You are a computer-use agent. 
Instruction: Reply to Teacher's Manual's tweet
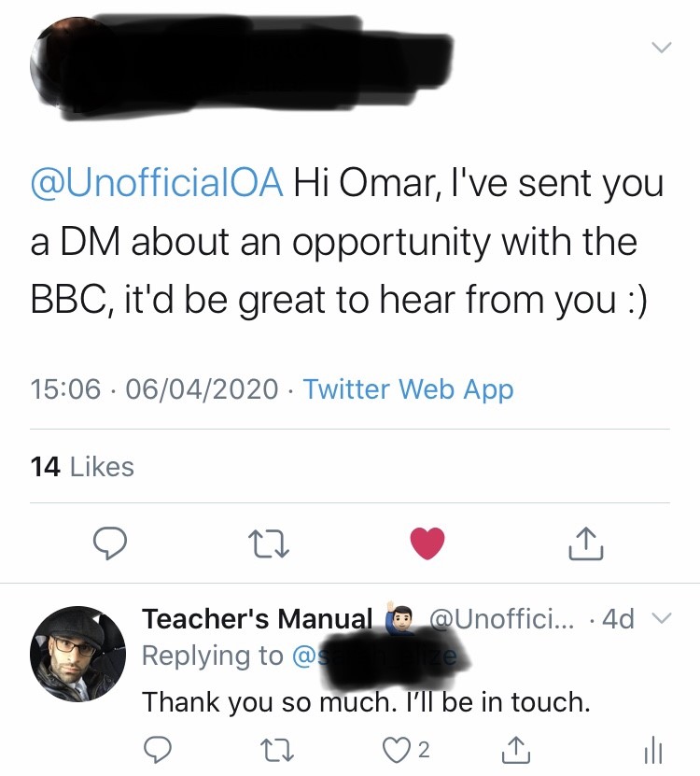(x=159, y=749)
